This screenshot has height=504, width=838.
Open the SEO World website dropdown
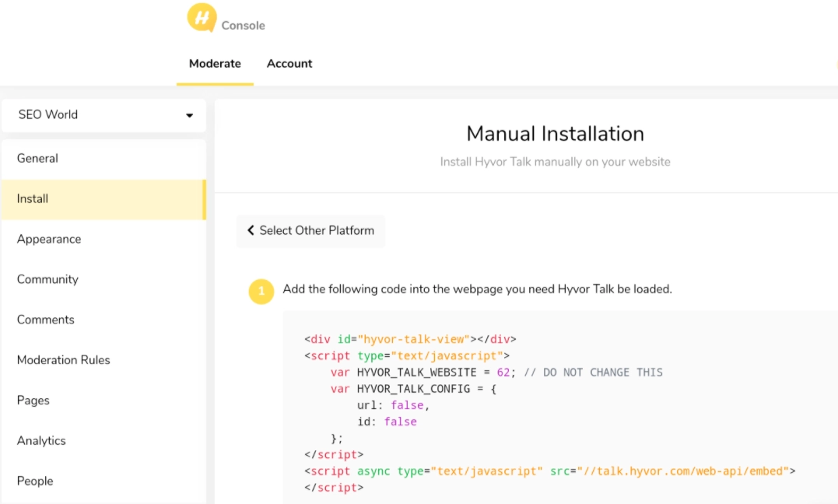(104, 115)
